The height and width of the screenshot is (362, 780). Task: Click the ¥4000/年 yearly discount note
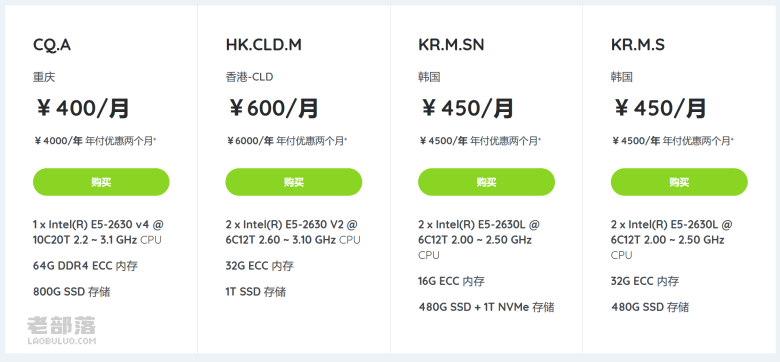pos(95,141)
